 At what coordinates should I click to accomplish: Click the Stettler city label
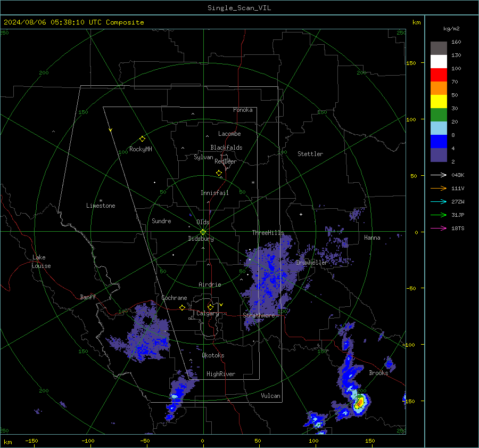point(310,154)
